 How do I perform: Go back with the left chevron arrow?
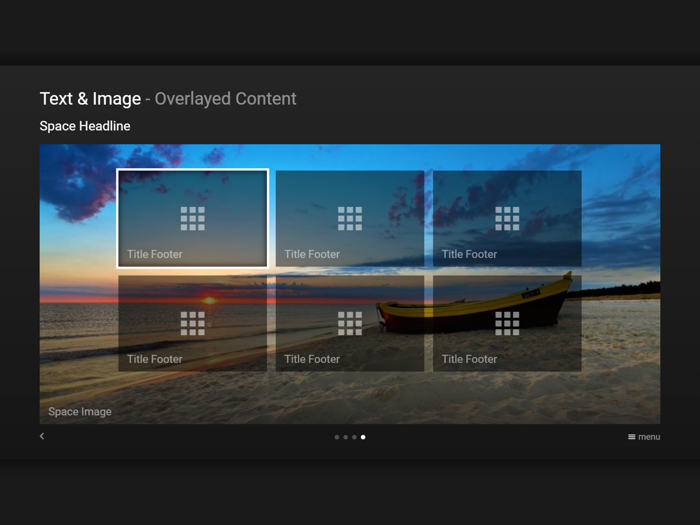[x=42, y=436]
